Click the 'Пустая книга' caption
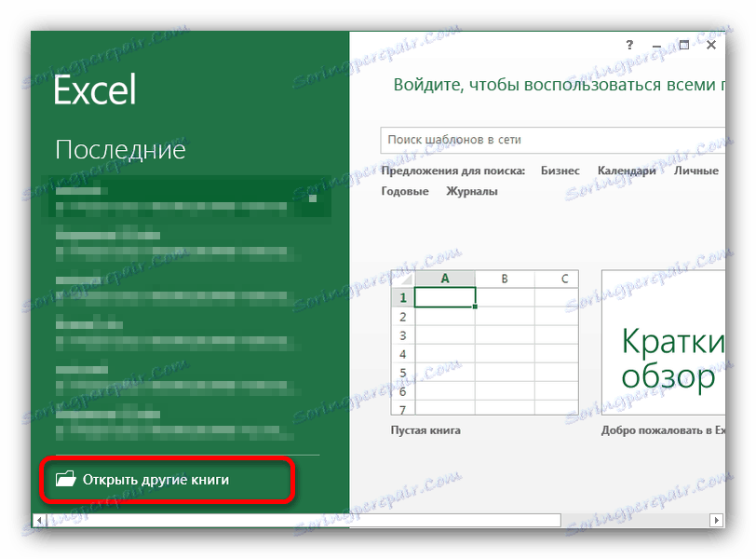Viewport: 756px width, 559px height. tap(425, 430)
